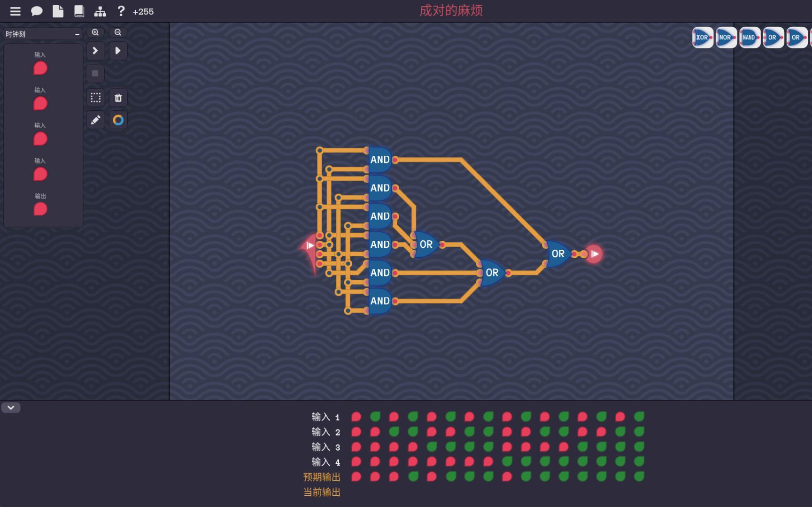812x507 pixels.
Task: Click the 输出 indicator in the panel
Action: [x=40, y=209]
